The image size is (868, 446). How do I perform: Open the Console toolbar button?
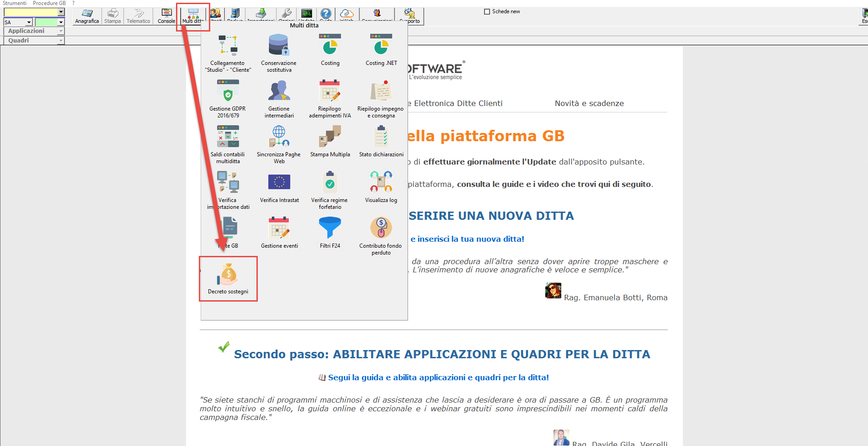click(166, 16)
